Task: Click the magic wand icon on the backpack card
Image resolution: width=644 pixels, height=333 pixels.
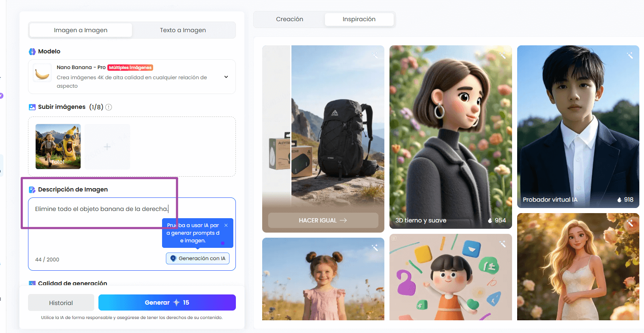Action: pos(375,55)
